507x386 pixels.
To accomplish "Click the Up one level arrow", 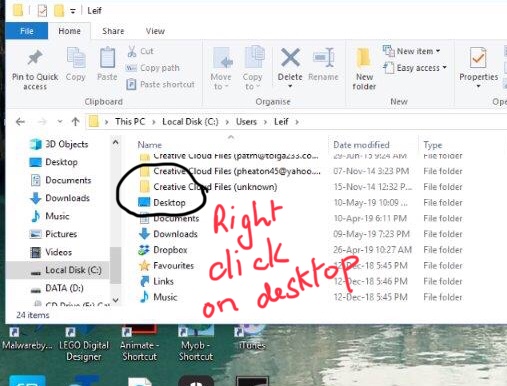I will tap(75, 122).
